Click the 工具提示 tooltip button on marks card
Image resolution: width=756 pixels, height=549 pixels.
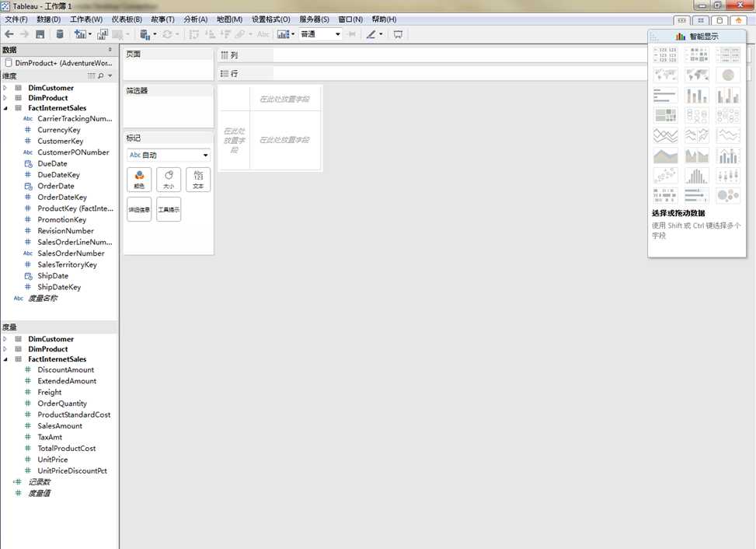169,209
